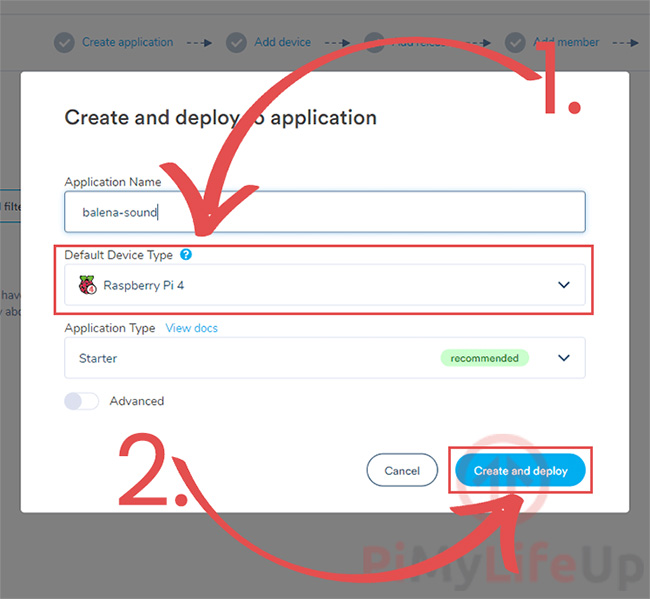Image resolution: width=650 pixels, height=599 pixels.
Task: Expand the Application Type chevron
Action: pos(563,358)
